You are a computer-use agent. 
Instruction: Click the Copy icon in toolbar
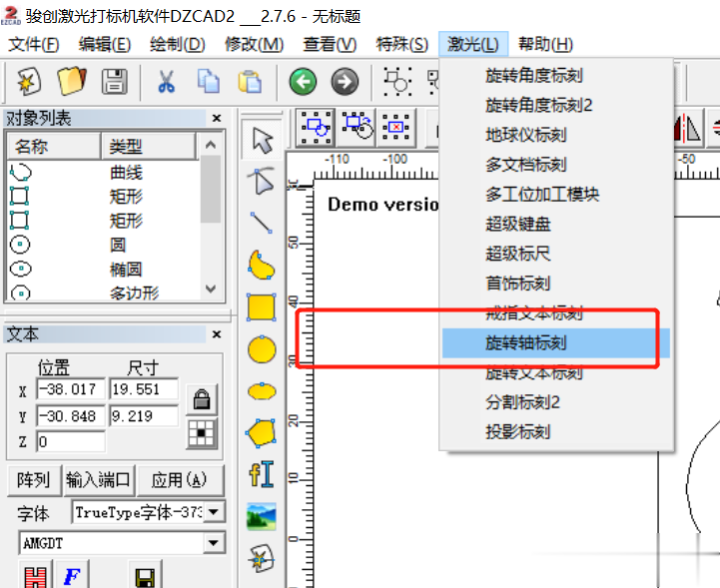pyautogui.click(x=209, y=81)
